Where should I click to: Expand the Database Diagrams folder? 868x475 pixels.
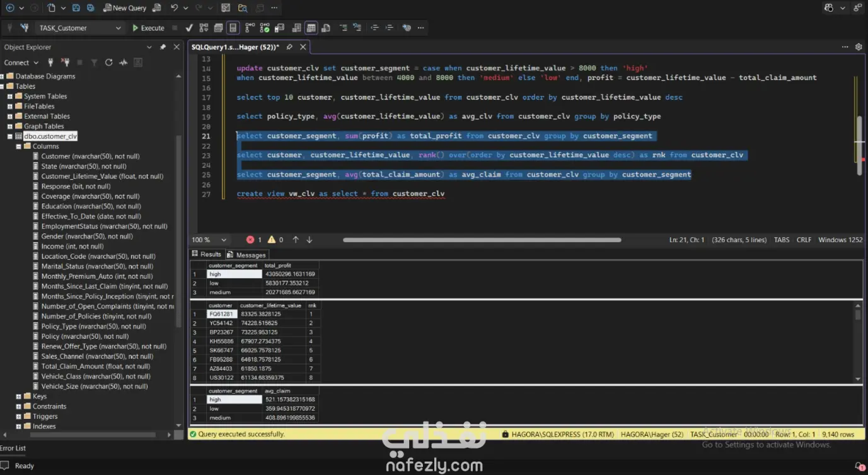3,76
